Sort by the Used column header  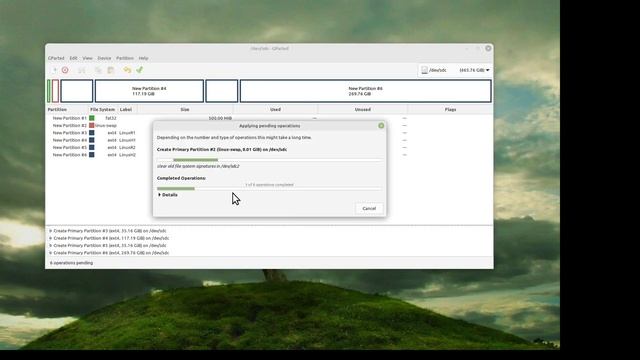276,110
